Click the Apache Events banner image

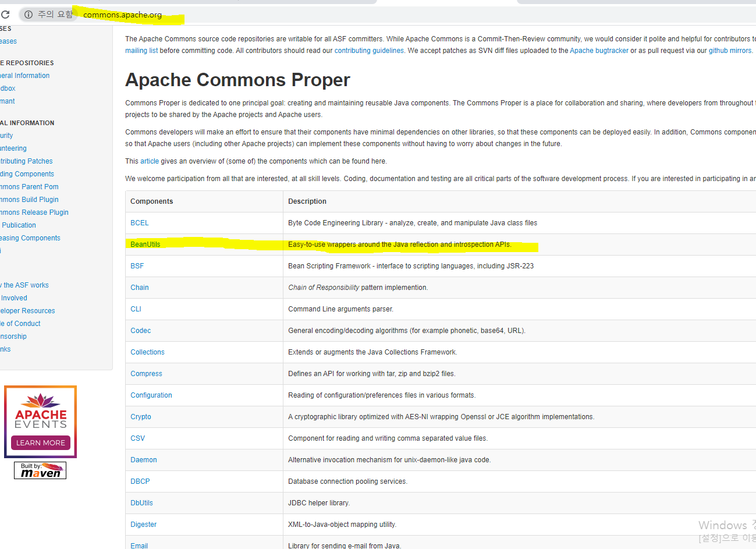pos(41,422)
